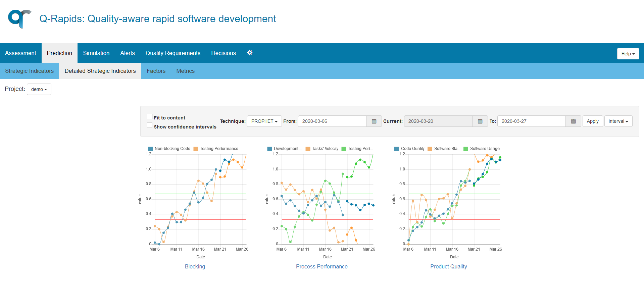Click the Apply button

pos(592,121)
